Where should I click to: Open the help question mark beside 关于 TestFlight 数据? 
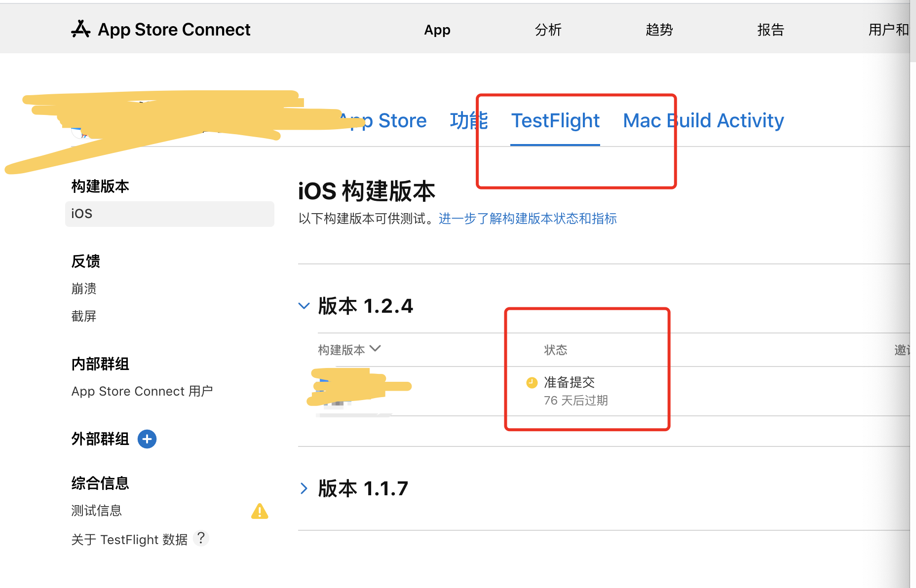coord(201,539)
